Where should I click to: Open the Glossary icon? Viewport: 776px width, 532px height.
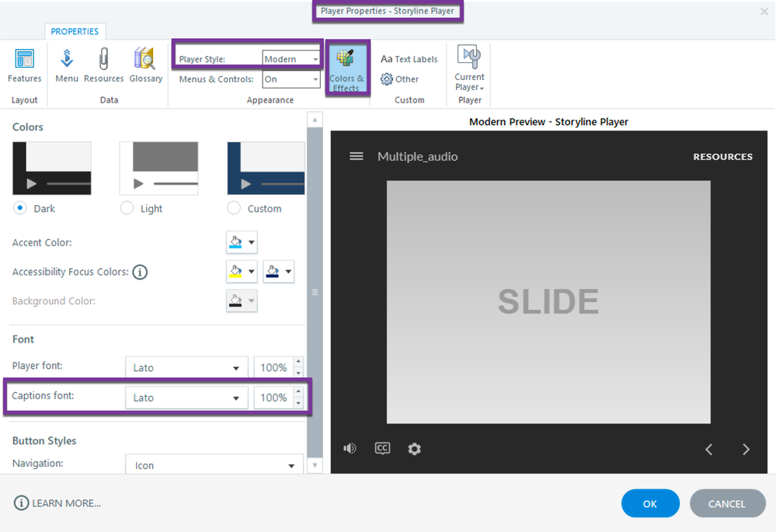click(145, 64)
